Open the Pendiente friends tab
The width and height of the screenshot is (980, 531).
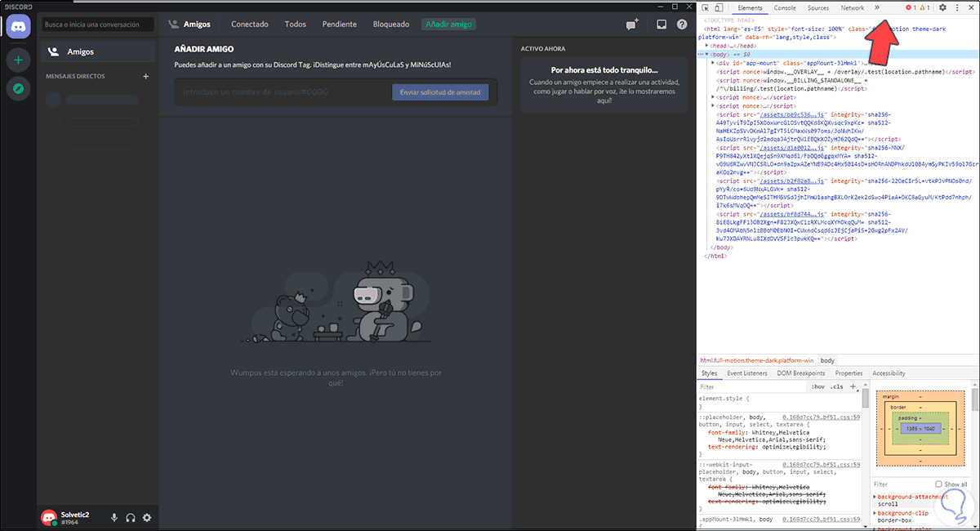coord(339,25)
